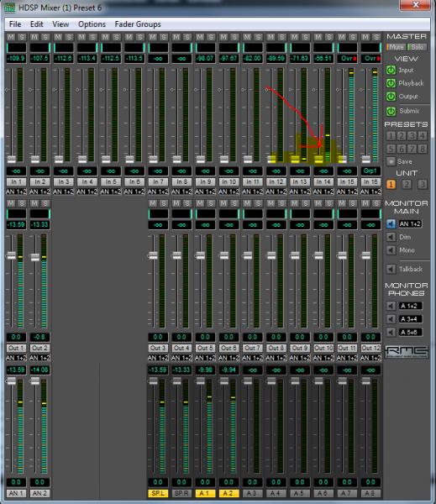The image size is (436, 504).
Task: Activate the Talkback speaker icon
Action: pos(391,269)
